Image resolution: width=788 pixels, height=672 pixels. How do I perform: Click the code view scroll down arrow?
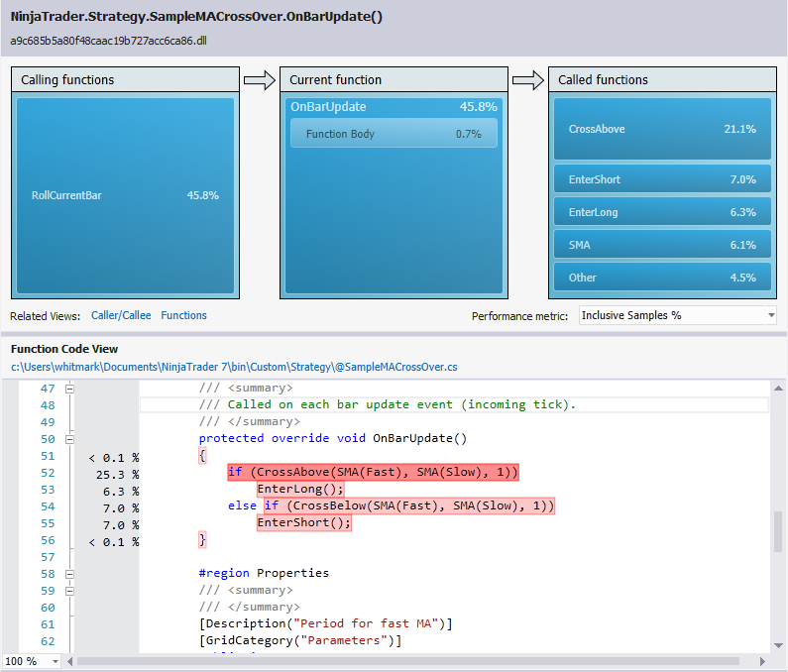tap(778, 645)
